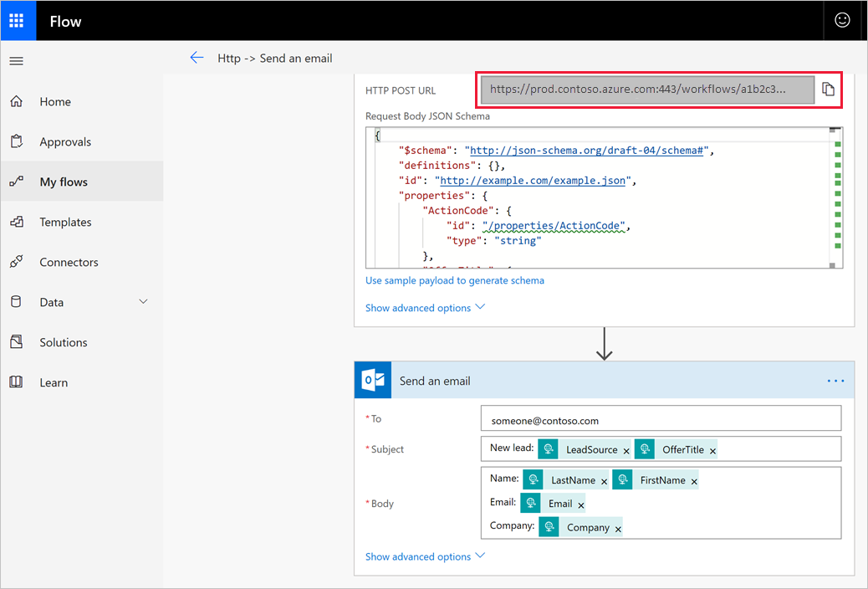Click the Connectors plug icon

(17, 262)
